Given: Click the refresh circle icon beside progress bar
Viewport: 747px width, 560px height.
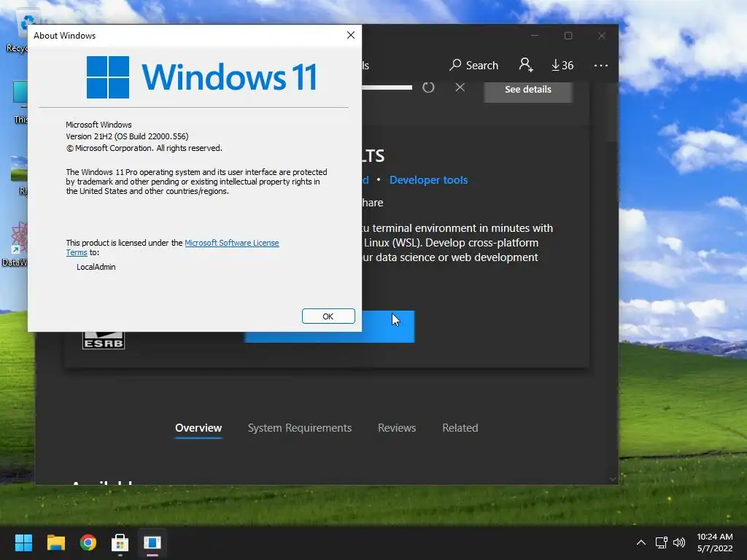Looking at the screenshot, I should point(428,87).
